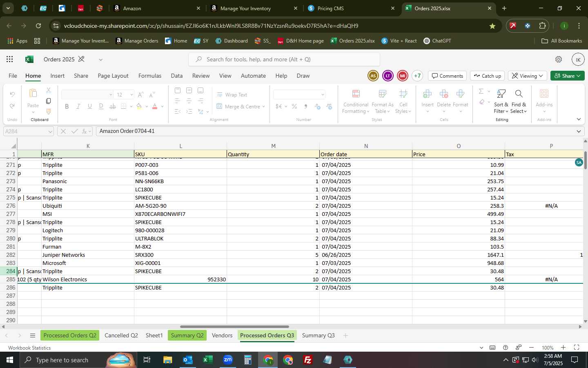
Task: Click the Font colour A button
Action: pos(155,106)
